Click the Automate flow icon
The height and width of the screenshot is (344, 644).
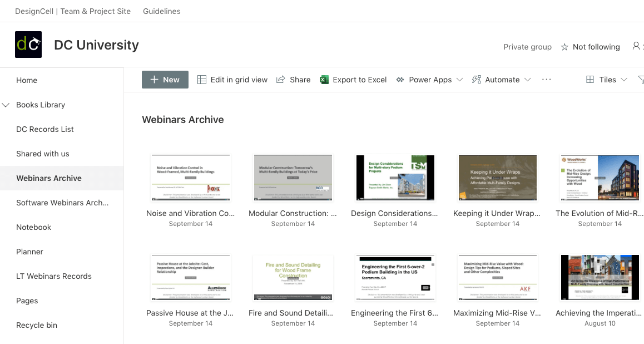pyautogui.click(x=476, y=80)
